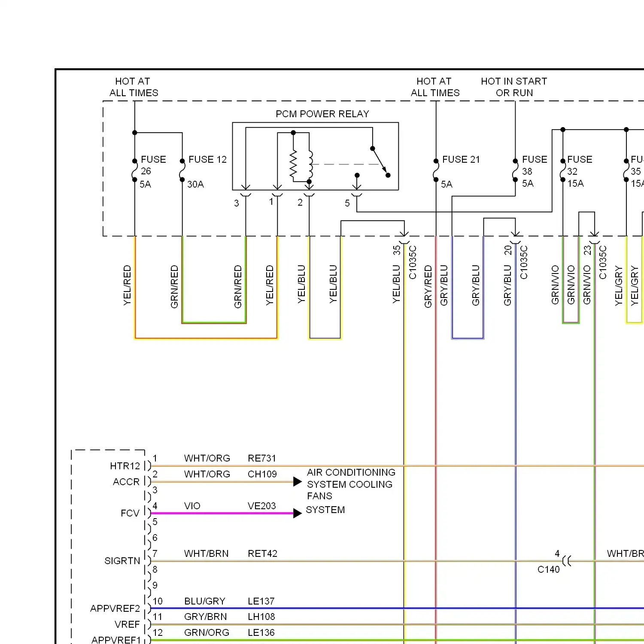Screen dimensions: 644x644
Task: Click the FUSE 12 label
Action: 207,159
